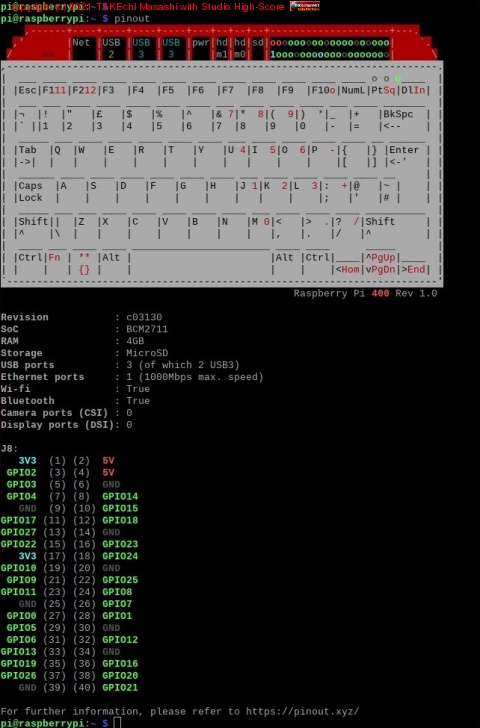Select GPIO18 at pin (12)
The width and height of the screenshot is (480, 728).
click(120, 520)
